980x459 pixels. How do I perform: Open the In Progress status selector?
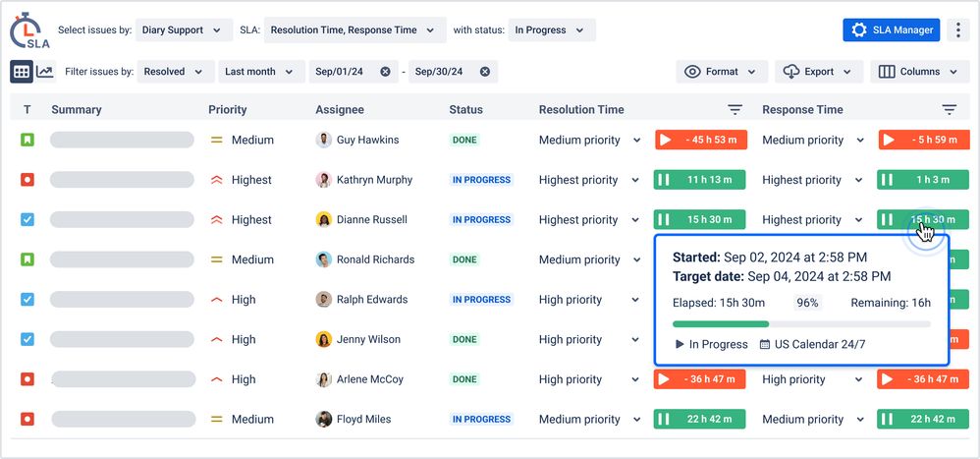pyautogui.click(x=551, y=30)
